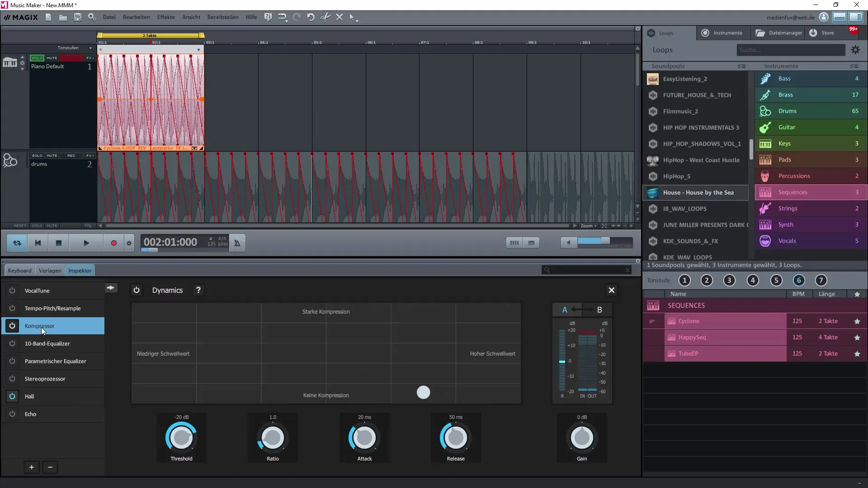Viewport: 868px width, 488px height.
Task: Arm REC on drums track
Action: point(71,155)
